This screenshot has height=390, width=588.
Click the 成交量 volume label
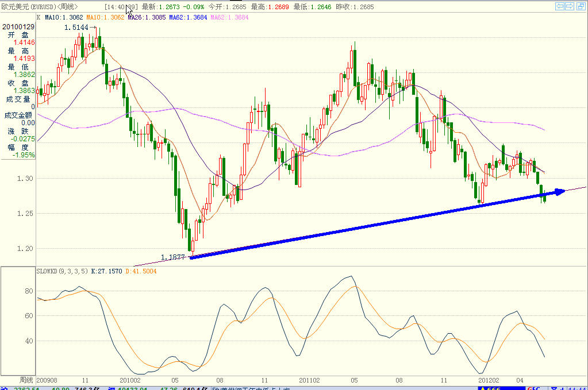(x=18, y=99)
